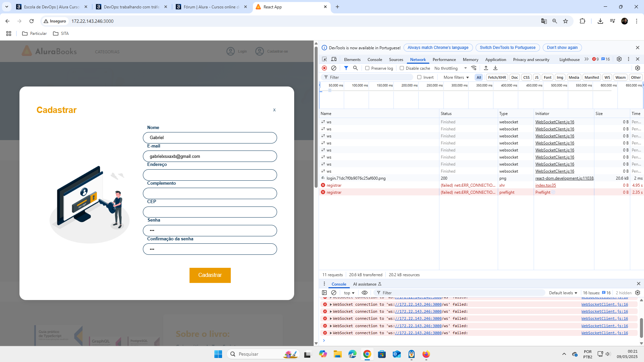This screenshot has height=362, width=644.
Task: Click Always match Chrome's language button
Action: (438, 48)
